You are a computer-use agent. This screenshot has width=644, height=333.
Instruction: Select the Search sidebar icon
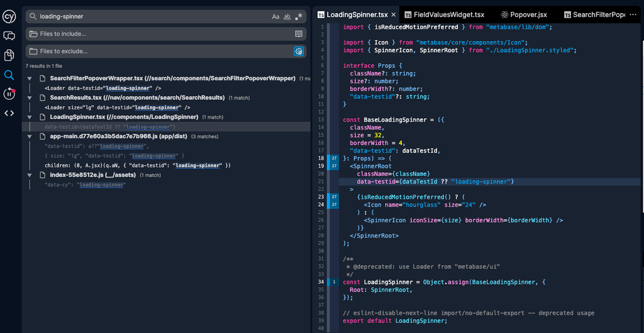(x=9, y=75)
